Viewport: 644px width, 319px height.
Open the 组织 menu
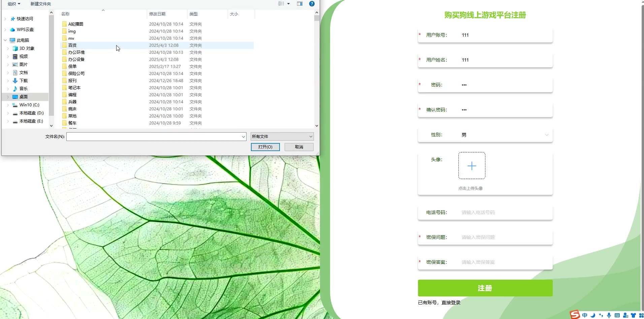coord(14,4)
